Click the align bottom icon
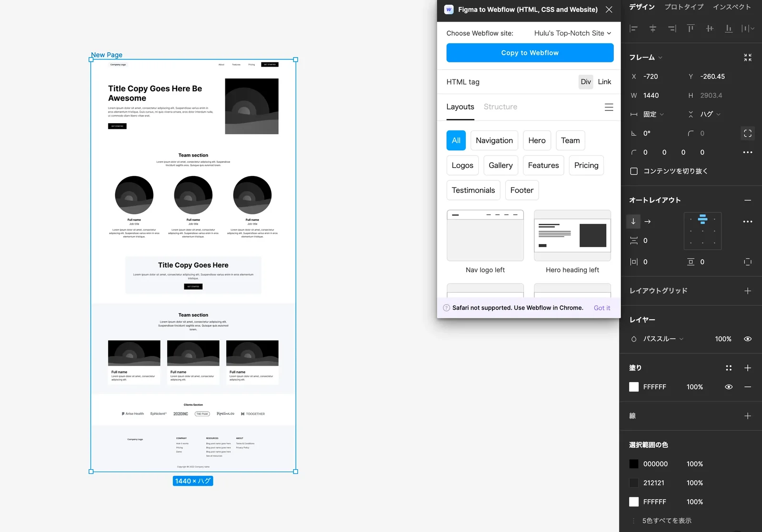 point(729,29)
